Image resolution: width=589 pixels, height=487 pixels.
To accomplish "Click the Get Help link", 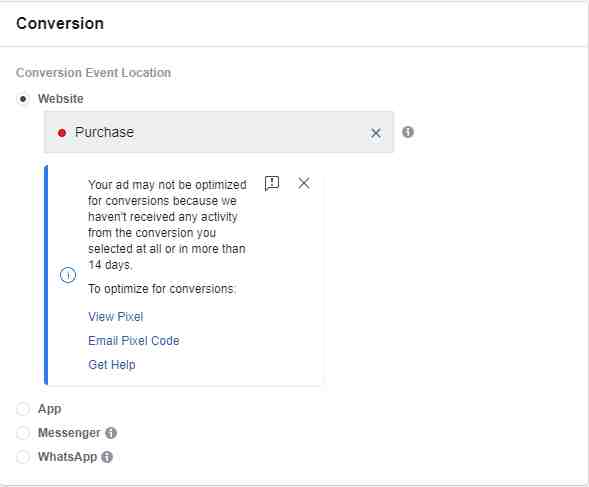I will pyautogui.click(x=112, y=364).
